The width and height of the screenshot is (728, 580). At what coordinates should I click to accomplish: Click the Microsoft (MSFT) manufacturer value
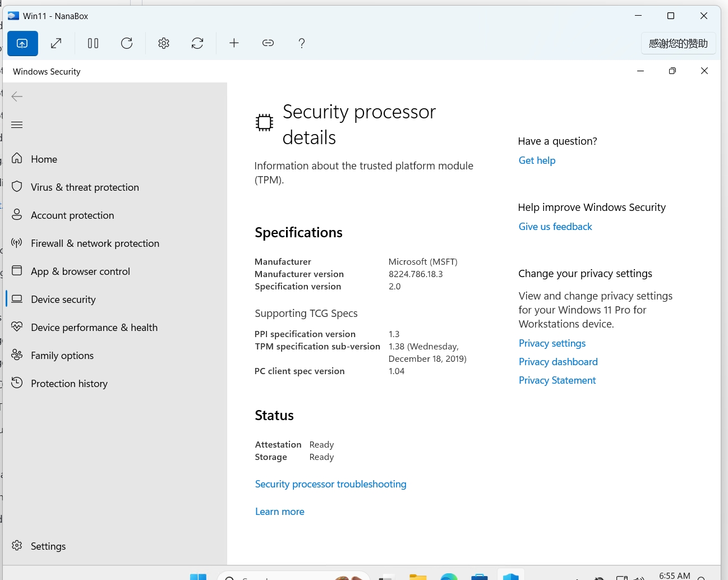pyautogui.click(x=423, y=262)
